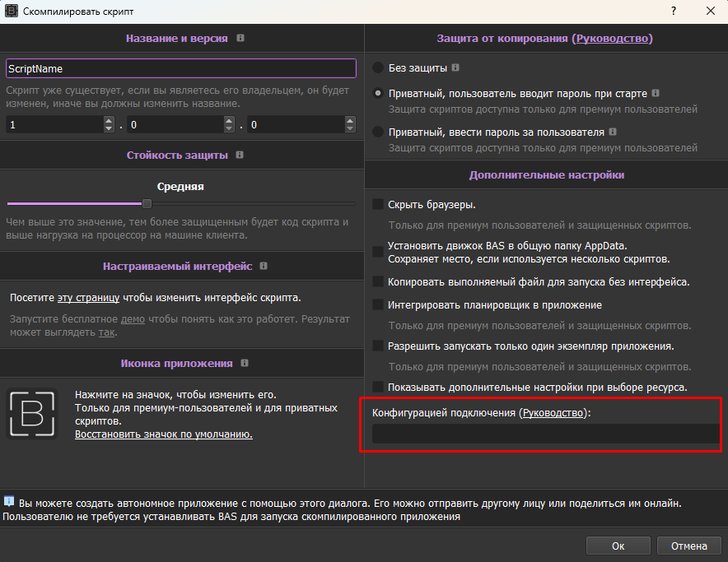Click the protection strength slider handle
The image size is (728, 562).
click(147, 203)
